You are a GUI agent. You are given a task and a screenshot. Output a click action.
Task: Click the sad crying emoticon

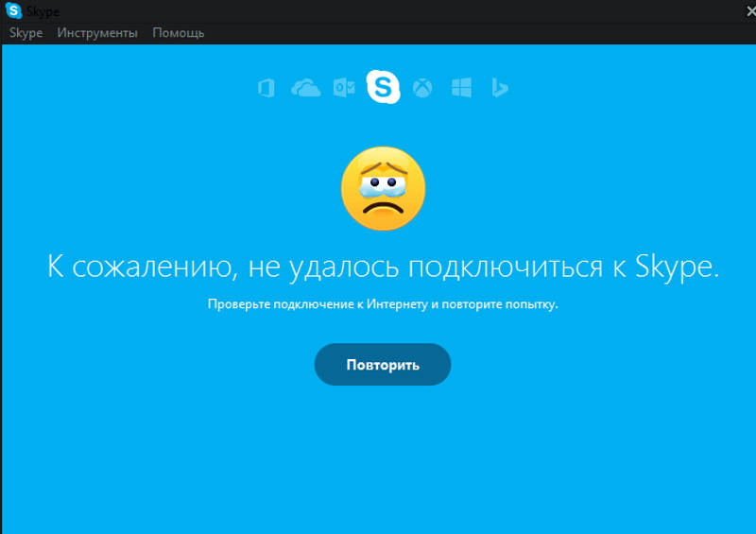[x=384, y=188]
